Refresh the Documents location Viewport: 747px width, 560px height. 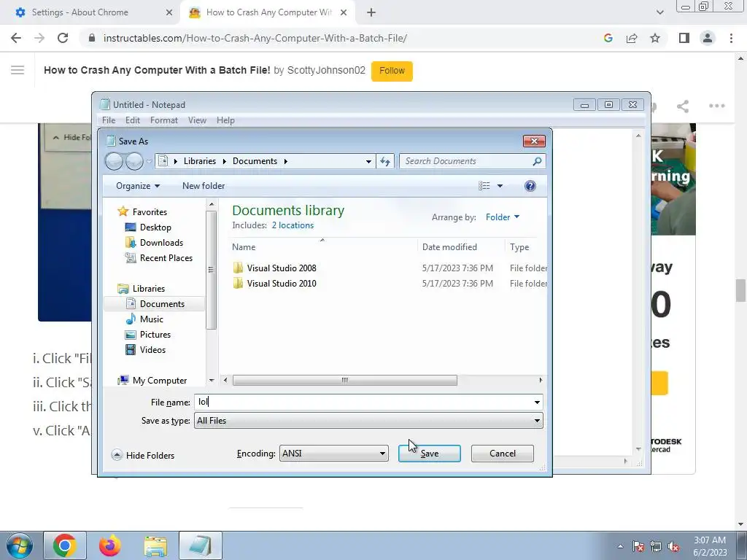pyautogui.click(x=385, y=161)
